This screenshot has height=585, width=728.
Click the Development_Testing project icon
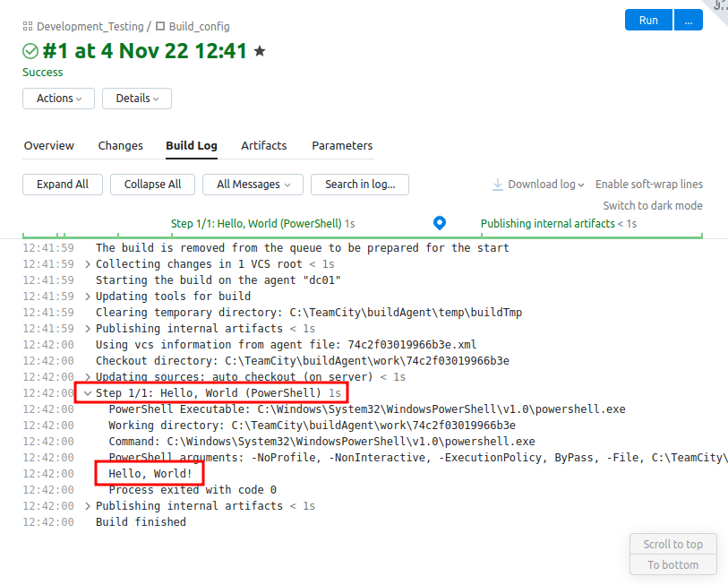pos(28,27)
